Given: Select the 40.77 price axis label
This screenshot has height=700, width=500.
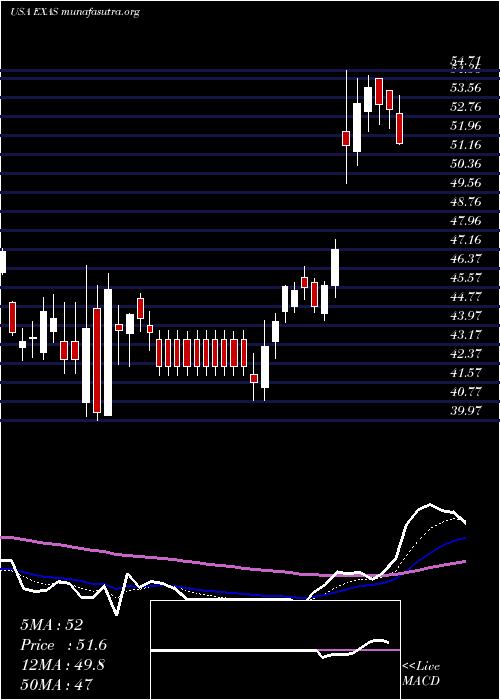Looking at the screenshot, I should click(466, 391).
